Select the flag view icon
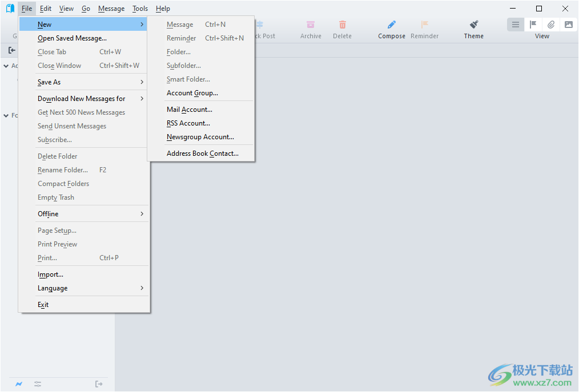579x392 pixels. (x=533, y=25)
